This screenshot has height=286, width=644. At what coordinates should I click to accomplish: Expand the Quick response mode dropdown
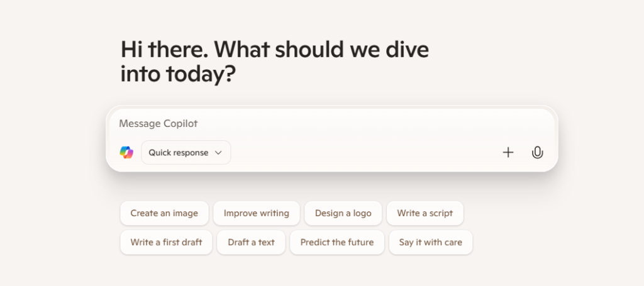186,153
